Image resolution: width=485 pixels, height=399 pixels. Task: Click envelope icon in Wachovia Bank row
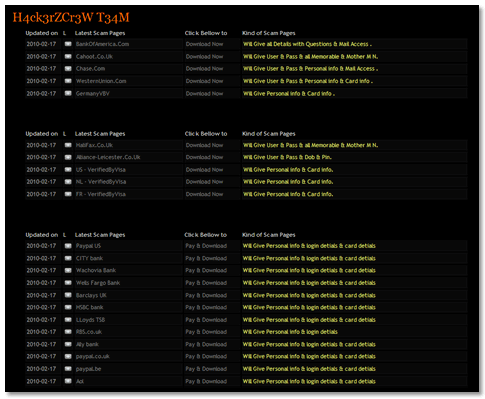point(68,270)
